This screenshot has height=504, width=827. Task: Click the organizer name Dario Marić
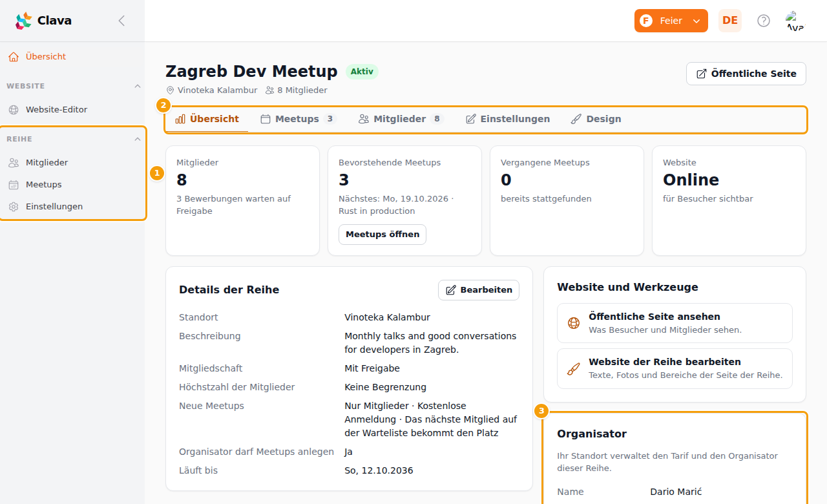[676, 492]
